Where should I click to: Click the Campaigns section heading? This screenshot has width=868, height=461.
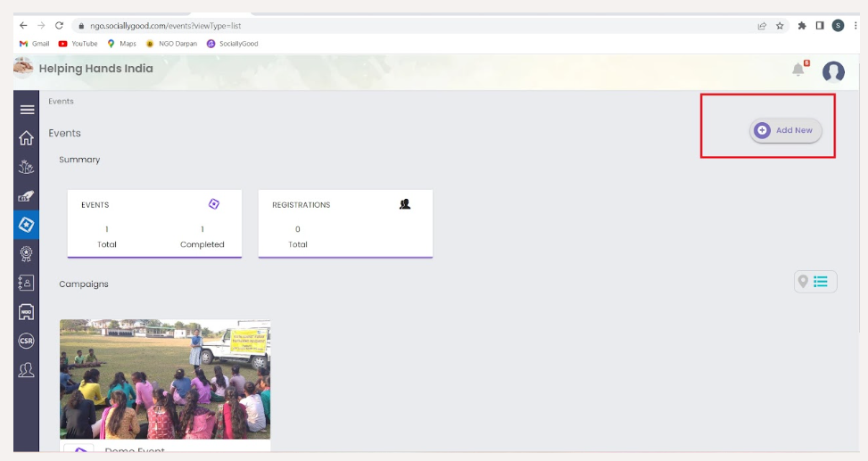[84, 284]
